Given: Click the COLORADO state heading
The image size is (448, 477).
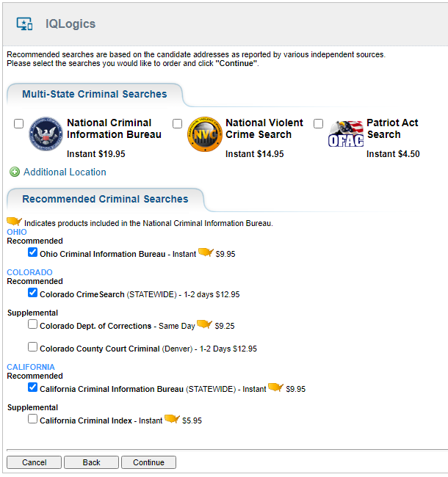Looking at the screenshot, I should (x=29, y=272).
